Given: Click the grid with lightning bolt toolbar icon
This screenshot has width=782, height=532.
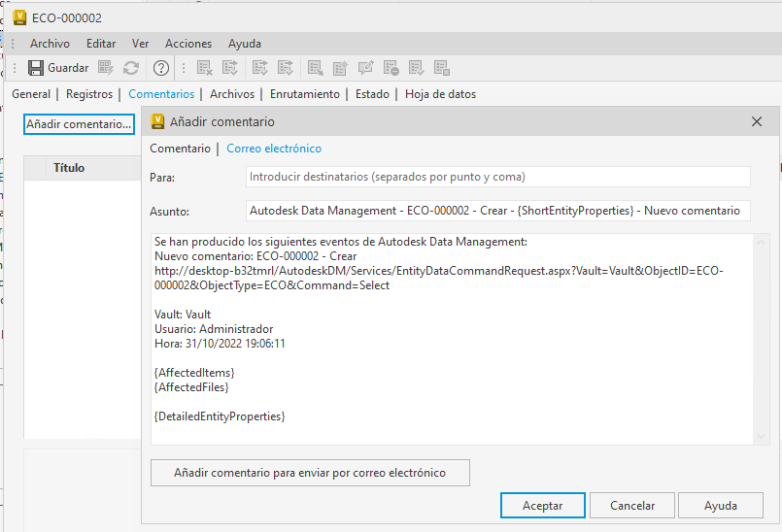Looking at the screenshot, I should (x=105, y=68).
